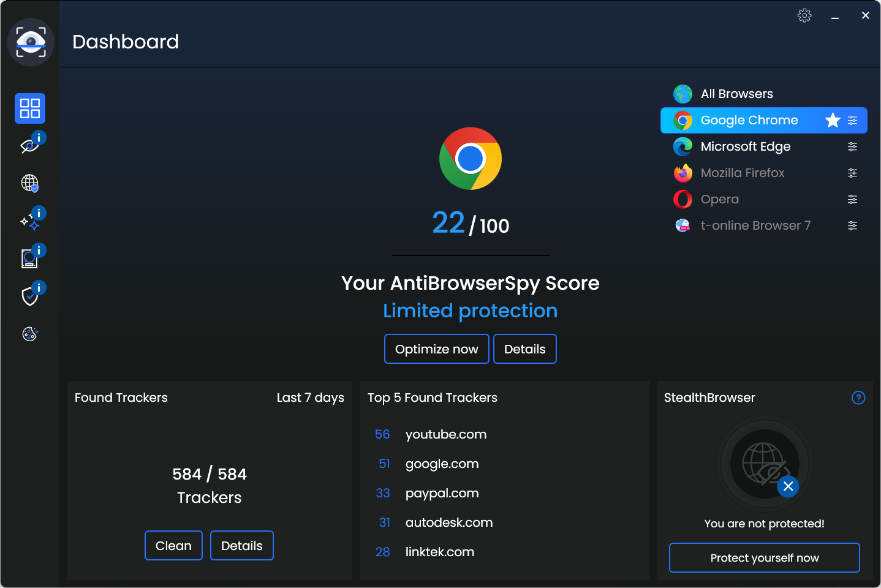Image resolution: width=881 pixels, height=588 pixels.
Task: Click the 22 / 100 score value
Action: coord(471,223)
